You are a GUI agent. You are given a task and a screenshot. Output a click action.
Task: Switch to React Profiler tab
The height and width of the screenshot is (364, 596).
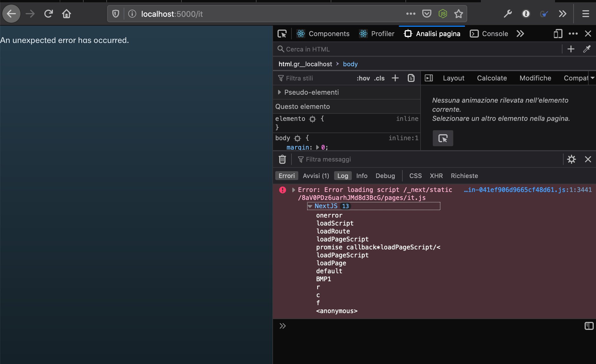[x=376, y=34]
